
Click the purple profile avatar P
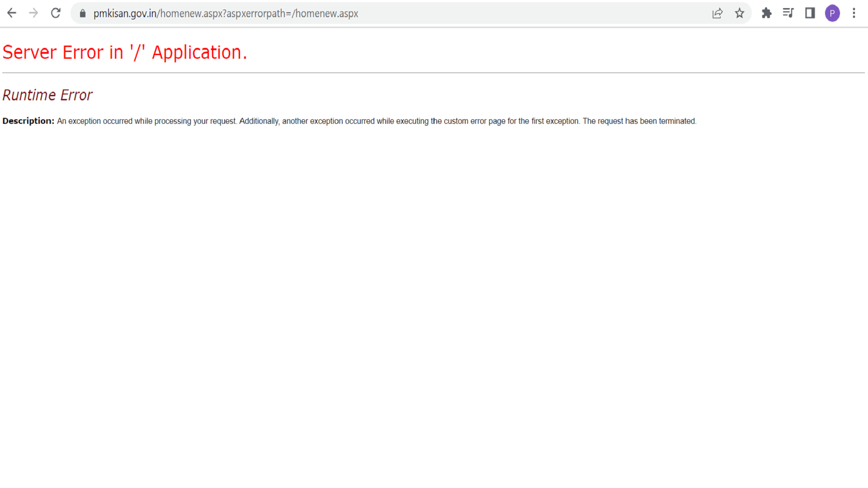click(x=832, y=13)
